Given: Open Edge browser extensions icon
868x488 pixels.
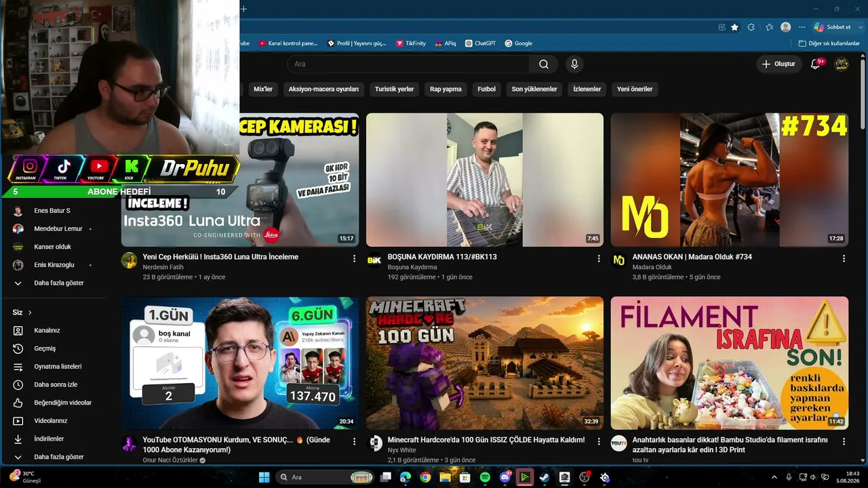Looking at the screenshot, I should (751, 27).
